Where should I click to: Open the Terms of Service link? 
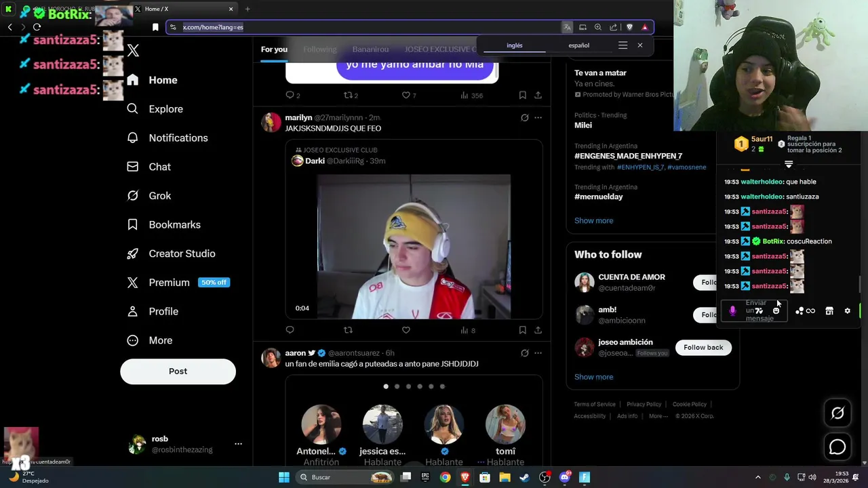595,405
